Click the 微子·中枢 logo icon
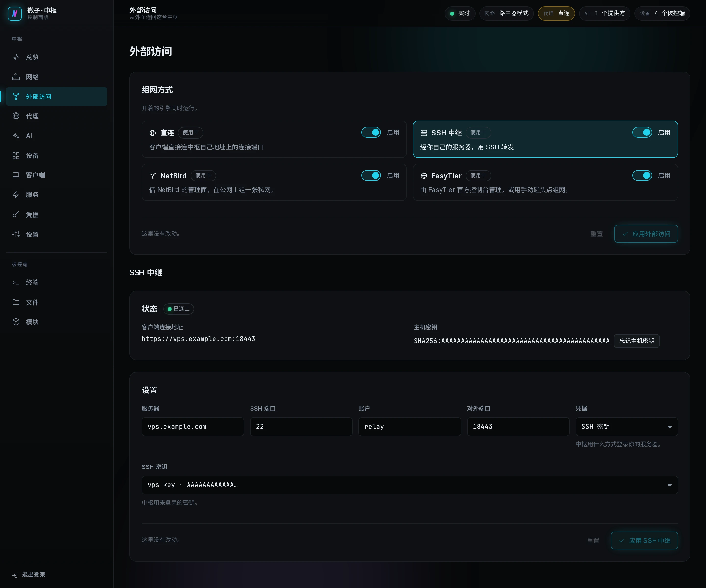This screenshot has width=706, height=588. point(15,13)
